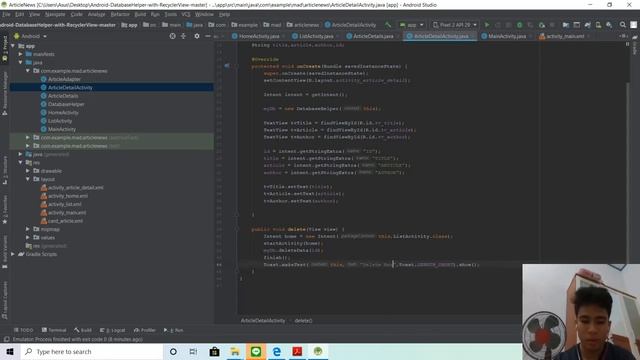
Task: Open the TODO tool window
Action: pos(24,330)
